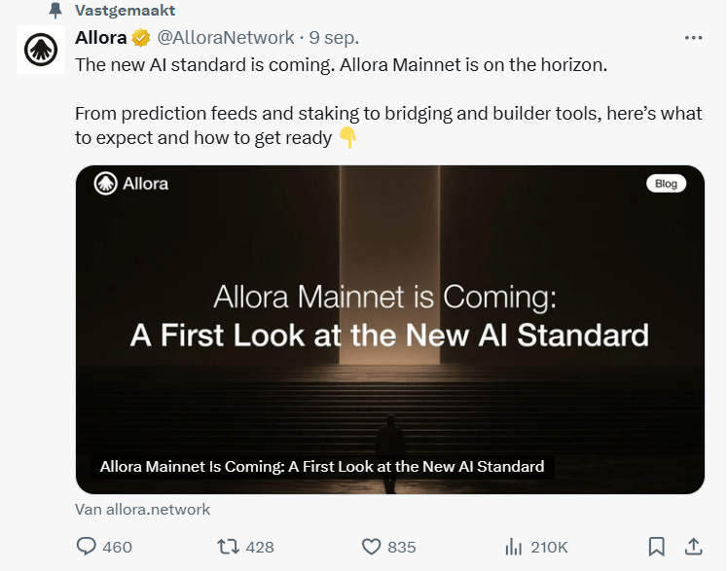This screenshot has width=728, height=571.
Task: Click the pin icon beside Vastgemaakt
Action: (55, 10)
